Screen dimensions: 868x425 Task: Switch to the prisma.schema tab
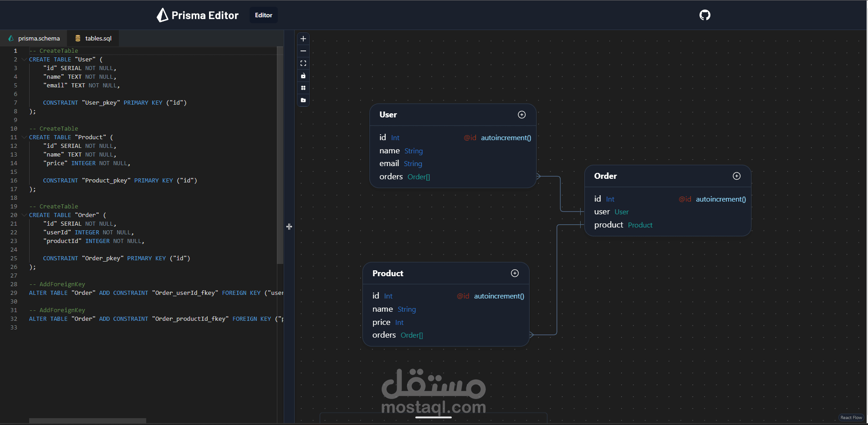[34, 38]
